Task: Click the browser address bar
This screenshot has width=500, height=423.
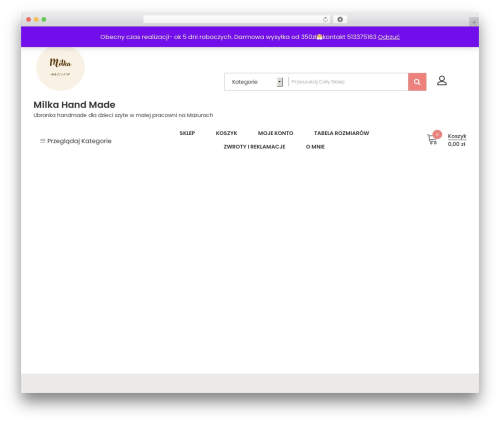Action: tap(236, 19)
